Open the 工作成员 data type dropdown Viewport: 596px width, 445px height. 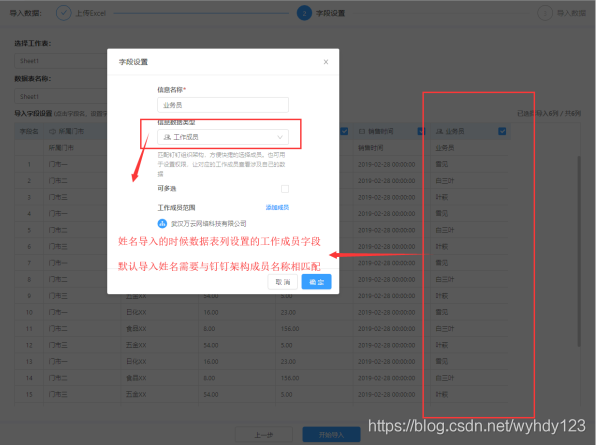coord(223,137)
